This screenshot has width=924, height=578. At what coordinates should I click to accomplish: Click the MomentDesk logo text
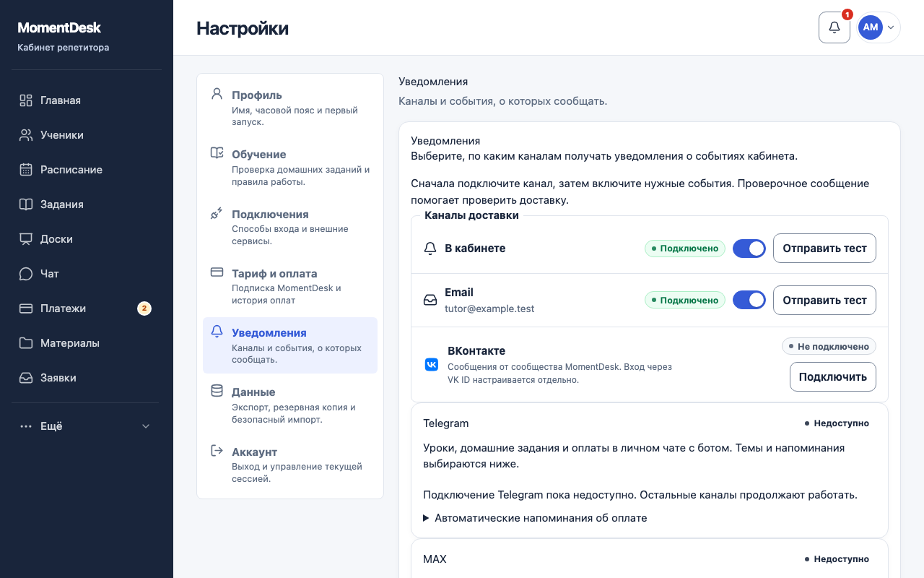coord(59,28)
